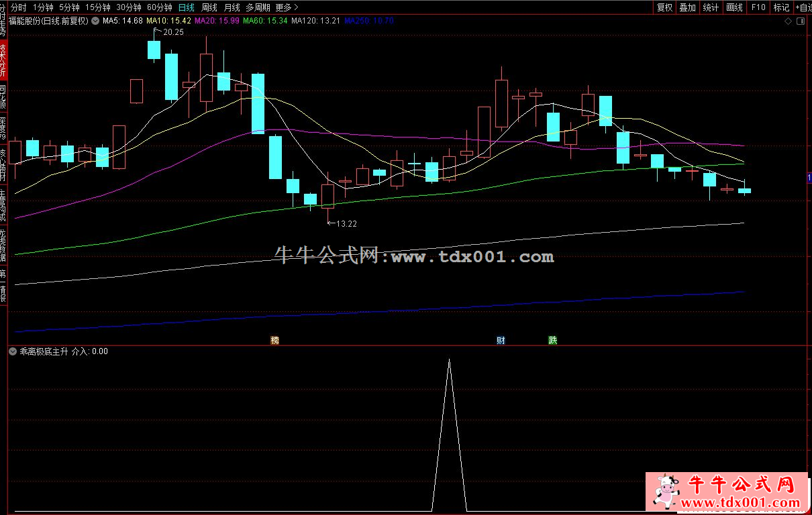812x515 pixels.
Task: Click the 榜 event marker below the chart
Action: [x=274, y=340]
